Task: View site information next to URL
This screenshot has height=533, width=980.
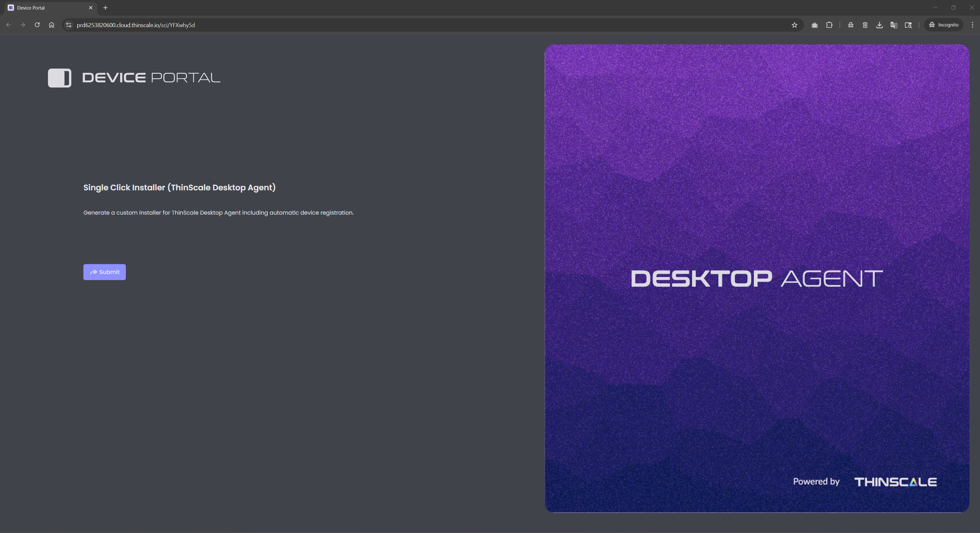Action: coord(68,25)
